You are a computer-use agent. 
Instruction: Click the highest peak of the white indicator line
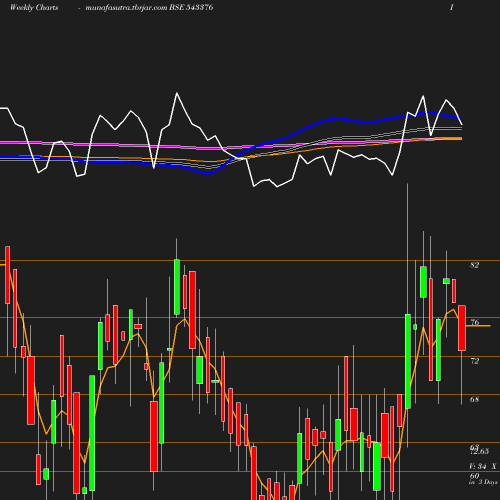177,93
